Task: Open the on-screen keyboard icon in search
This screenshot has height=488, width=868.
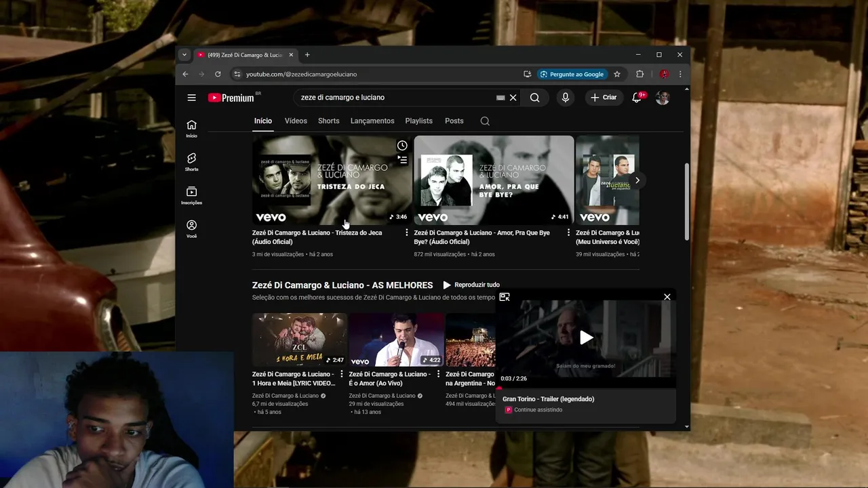Action: [x=500, y=98]
